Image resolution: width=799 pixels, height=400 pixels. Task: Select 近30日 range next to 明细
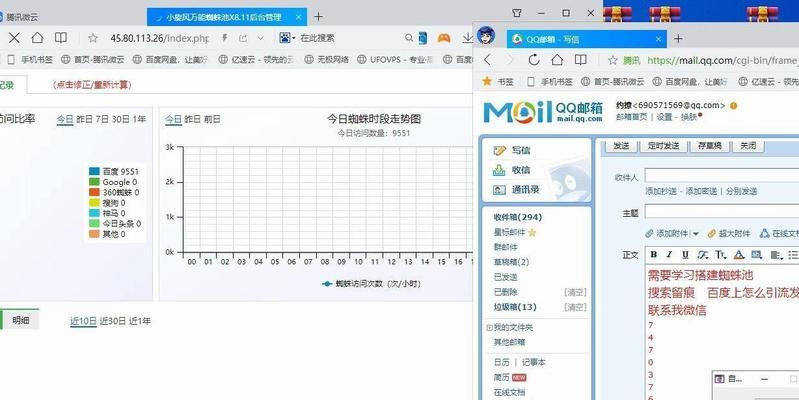click(113, 321)
